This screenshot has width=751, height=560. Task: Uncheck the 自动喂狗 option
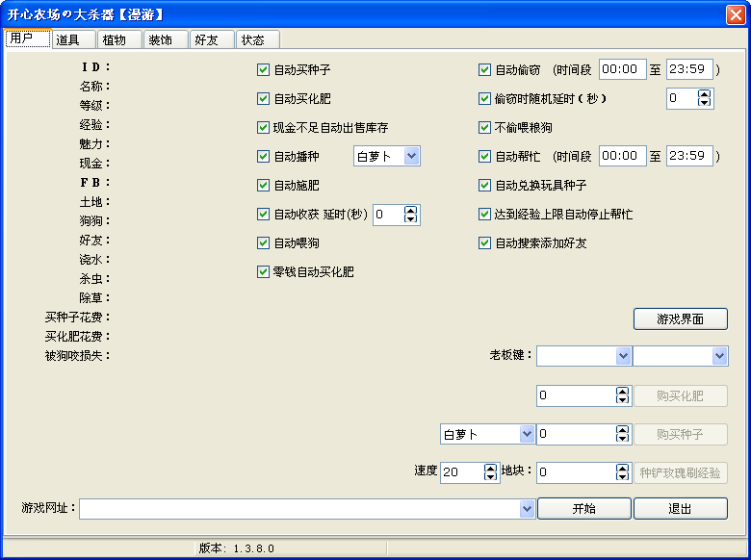tap(263, 242)
